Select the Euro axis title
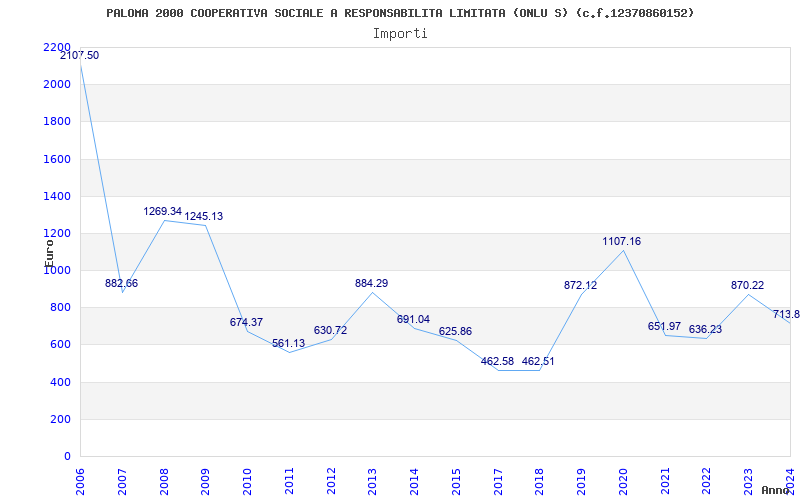 (x=49, y=253)
